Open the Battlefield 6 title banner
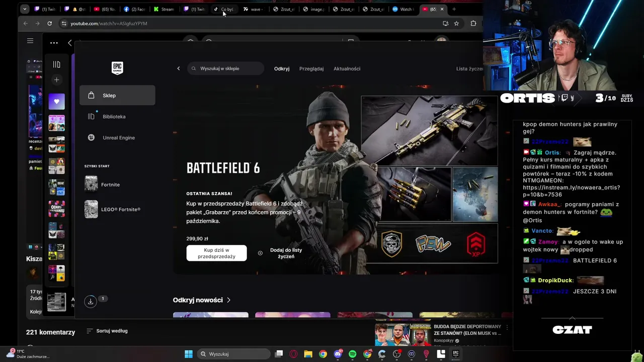The height and width of the screenshot is (362, 644). coord(223,168)
